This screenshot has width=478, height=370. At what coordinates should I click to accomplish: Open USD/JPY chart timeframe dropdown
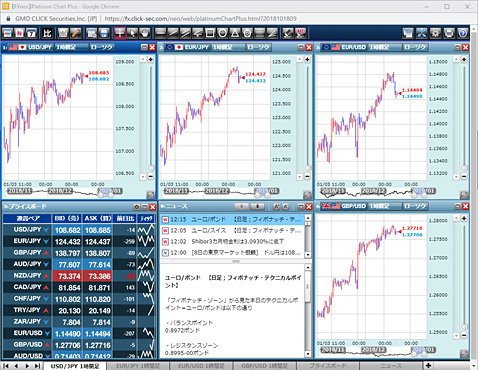[x=71, y=47]
